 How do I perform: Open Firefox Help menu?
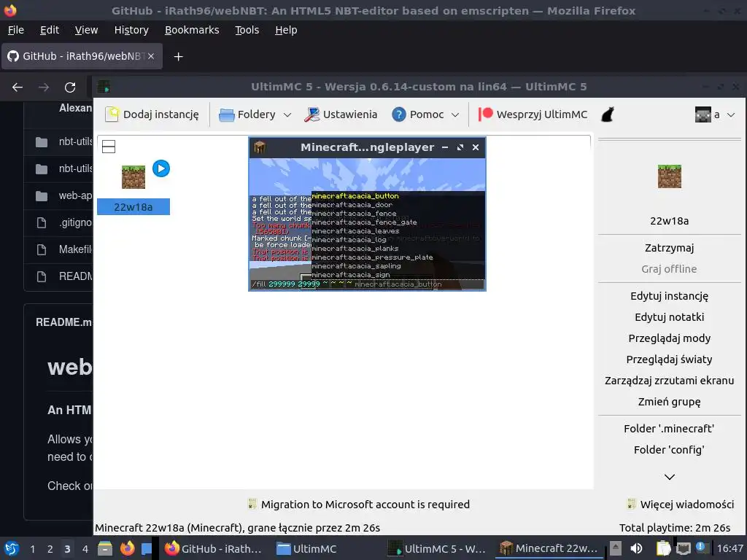pyautogui.click(x=286, y=30)
